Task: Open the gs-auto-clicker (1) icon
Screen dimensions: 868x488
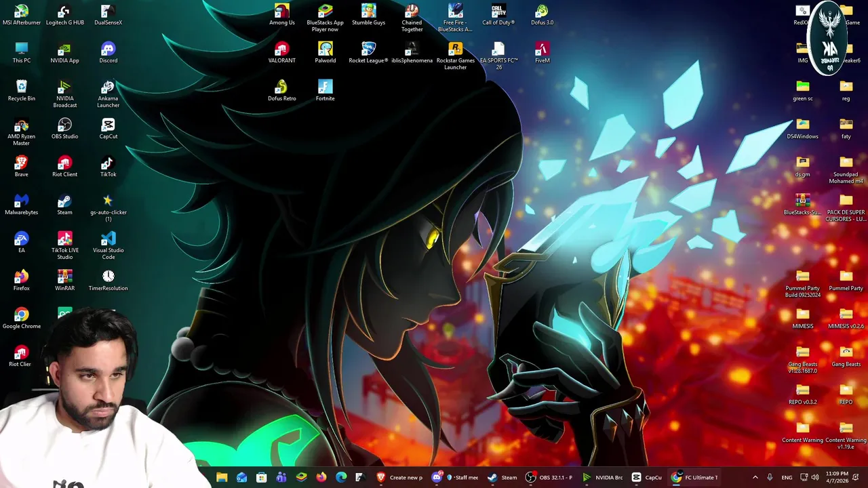Action: [108, 208]
